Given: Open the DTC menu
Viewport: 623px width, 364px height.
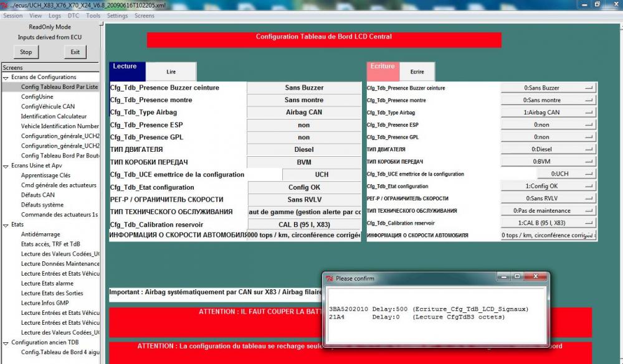Looking at the screenshot, I should pyautogui.click(x=73, y=16).
